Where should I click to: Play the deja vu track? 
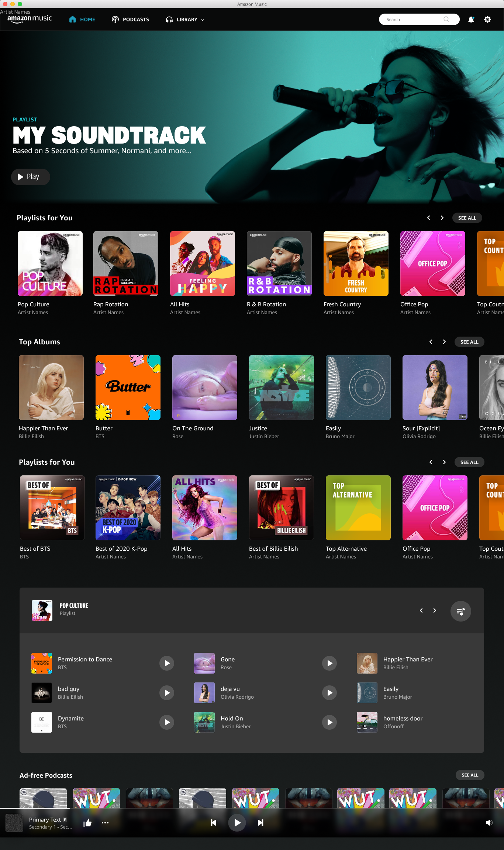coord(329,693)
